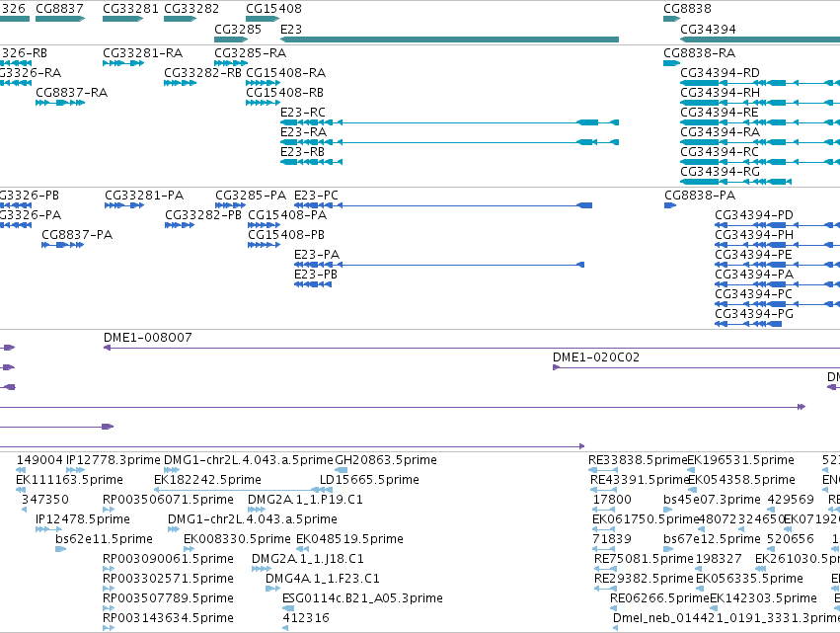Image resolution: width=840 pixels, height=633 pixels.
Task: Click the CG34394-RA transcript label
Action: (x=720, y=132)
